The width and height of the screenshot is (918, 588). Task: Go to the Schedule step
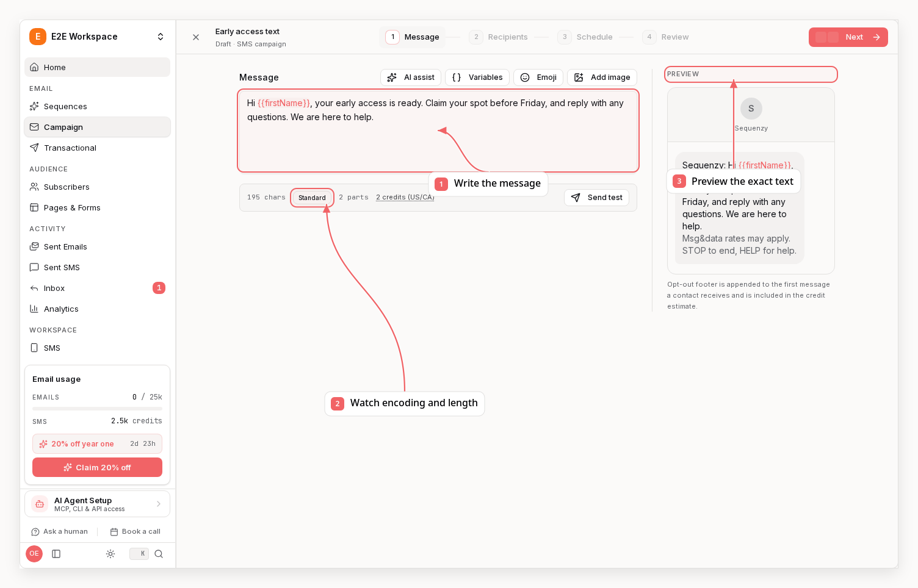(x=585, y=37)
